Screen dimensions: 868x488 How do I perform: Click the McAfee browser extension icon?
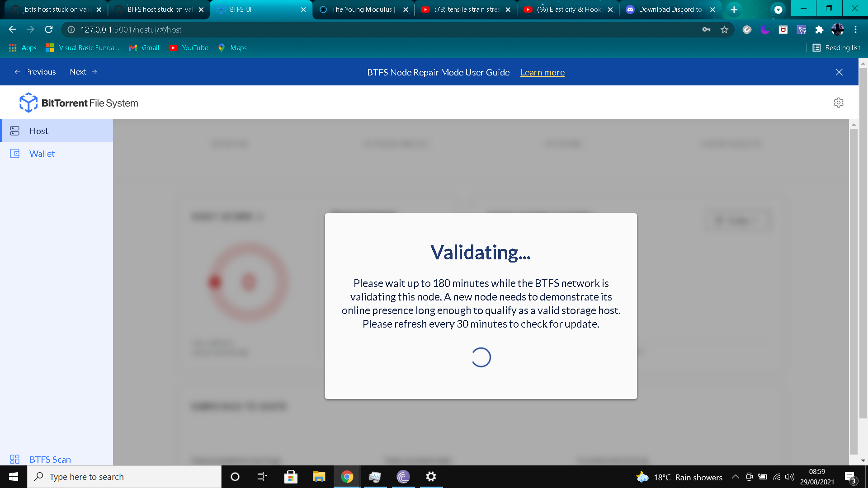[783, 29]
